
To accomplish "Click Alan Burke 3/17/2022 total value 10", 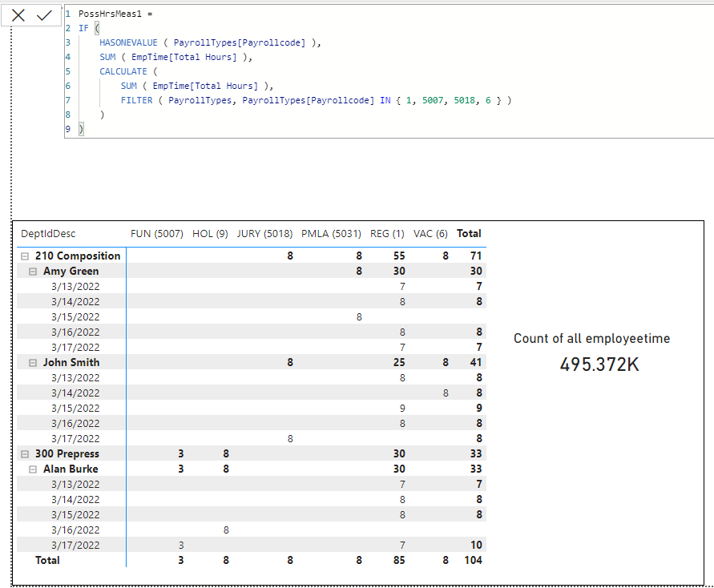I will click(x=476, y=546).
